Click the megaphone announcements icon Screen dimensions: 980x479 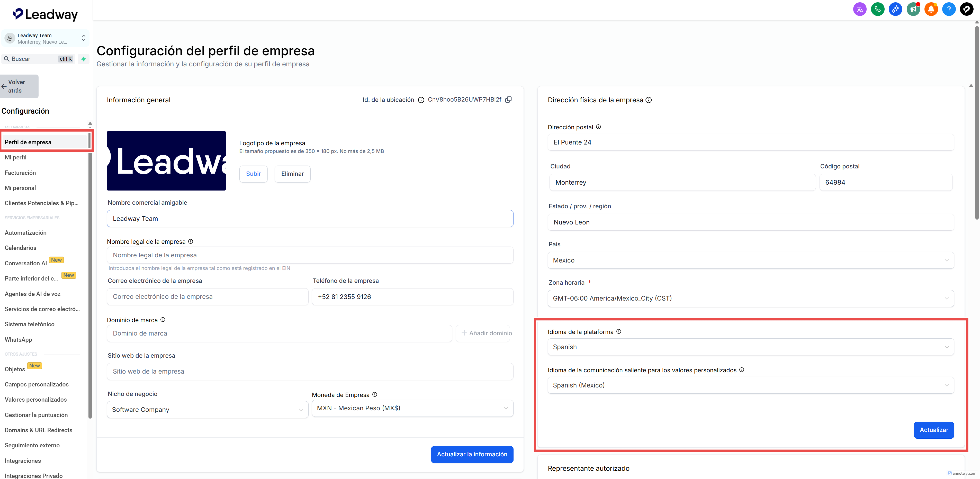[x=913, y=9]
